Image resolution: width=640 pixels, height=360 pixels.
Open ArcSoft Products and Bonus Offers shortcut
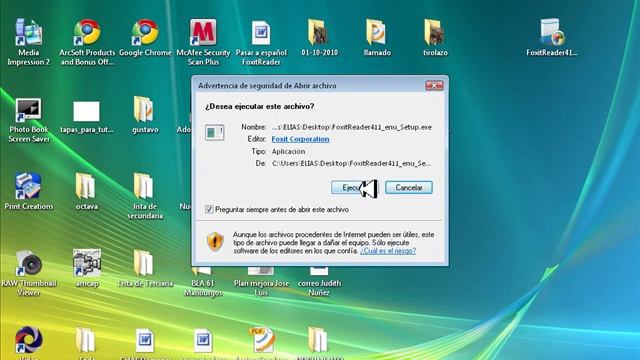87,41
